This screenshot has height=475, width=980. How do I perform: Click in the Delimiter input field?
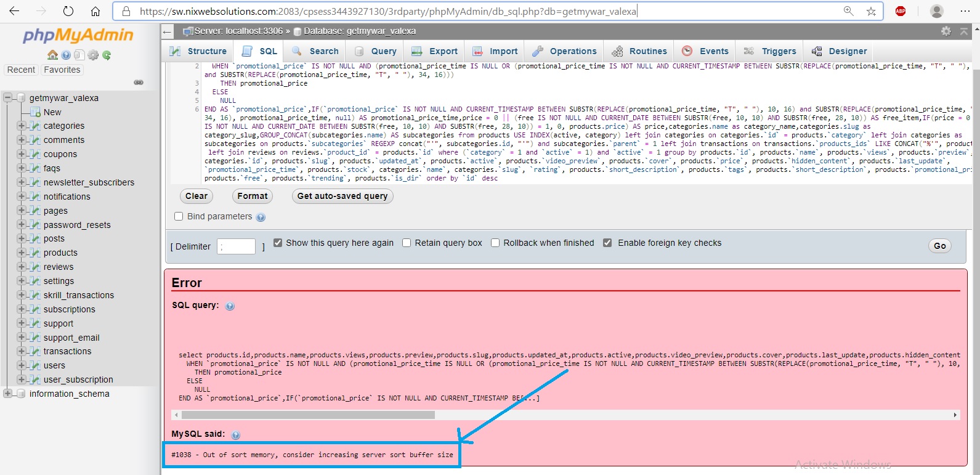click(237, 246)
